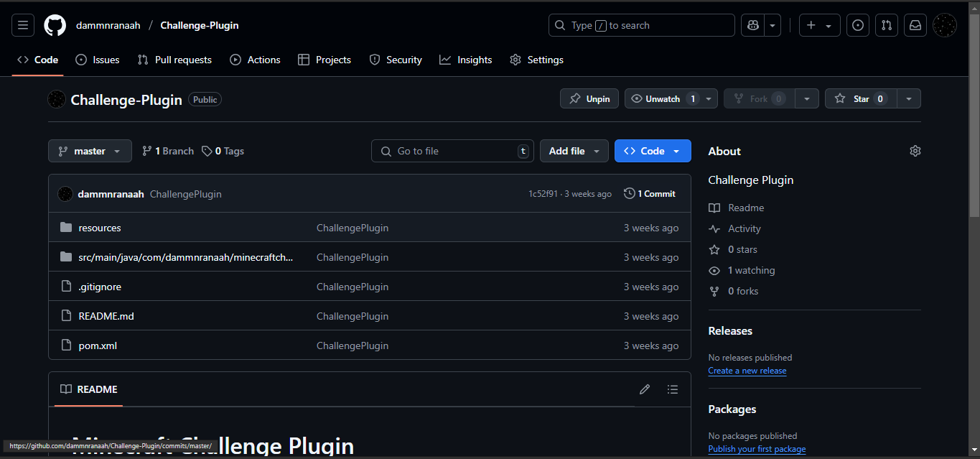Open commit hash 1c52f91
Screen dimensions: 980x459
coord(543,194)
